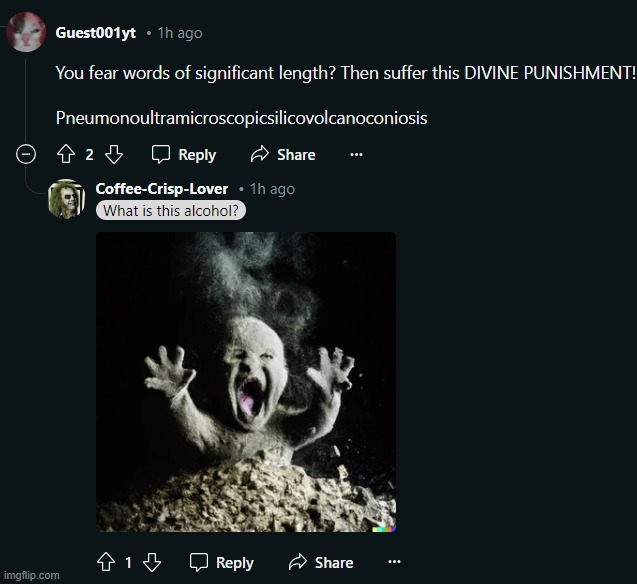
Task: Open Guest001yt's user profile link
Action: (95, 33)
